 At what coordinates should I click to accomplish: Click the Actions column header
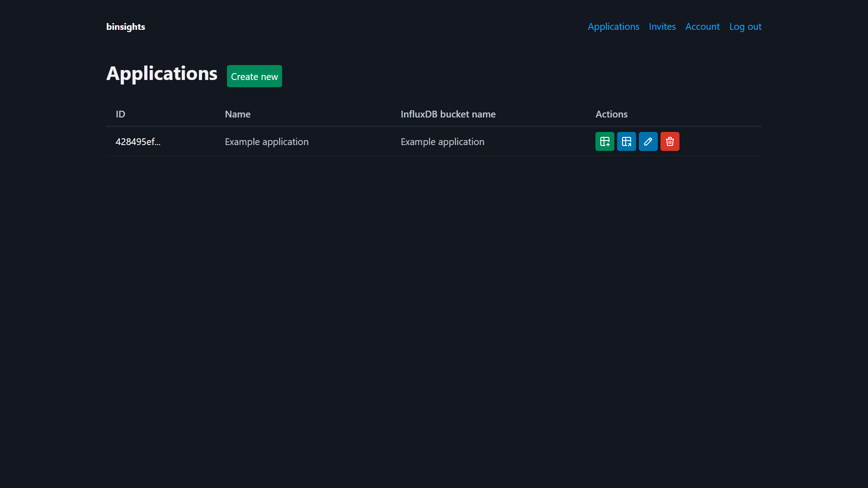(611, 114)
